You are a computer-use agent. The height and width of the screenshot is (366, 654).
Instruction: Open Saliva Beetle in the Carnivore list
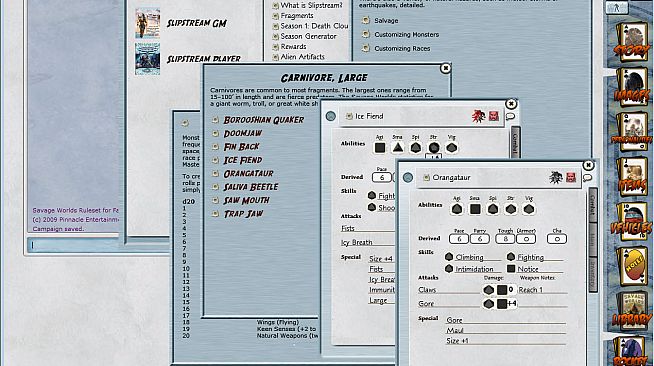251,187
